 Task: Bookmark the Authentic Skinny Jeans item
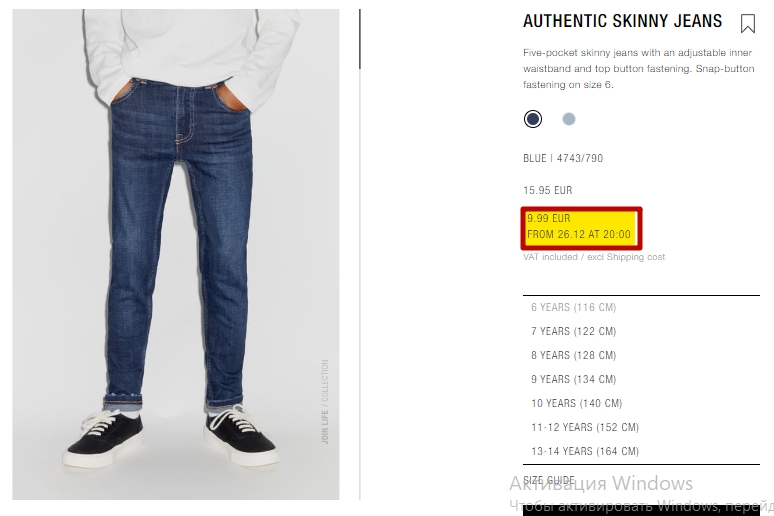(748, 23)
